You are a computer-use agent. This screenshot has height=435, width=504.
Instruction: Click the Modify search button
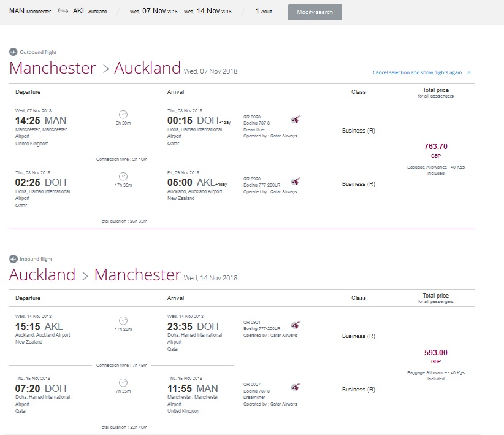(x=315, y=12)
